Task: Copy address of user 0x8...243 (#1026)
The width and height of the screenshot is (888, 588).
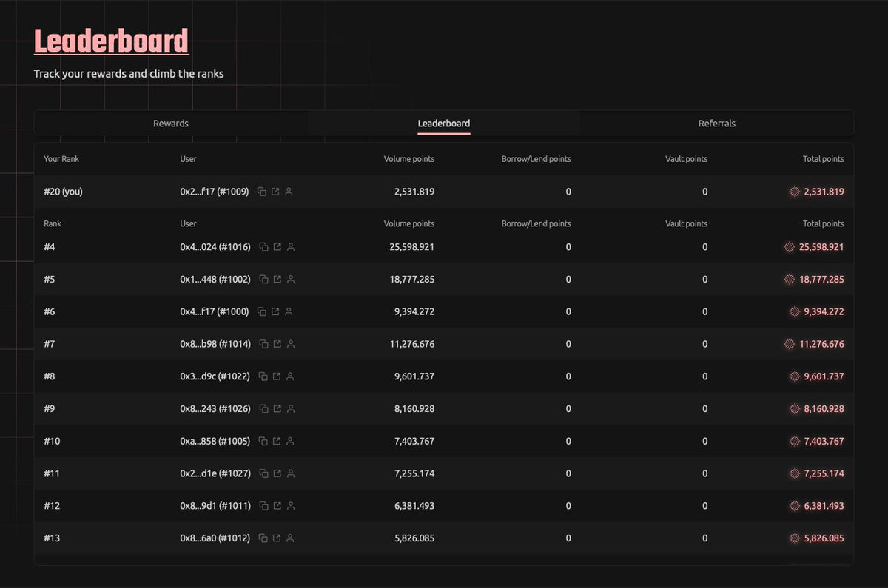Action: [x=263, y=409]
